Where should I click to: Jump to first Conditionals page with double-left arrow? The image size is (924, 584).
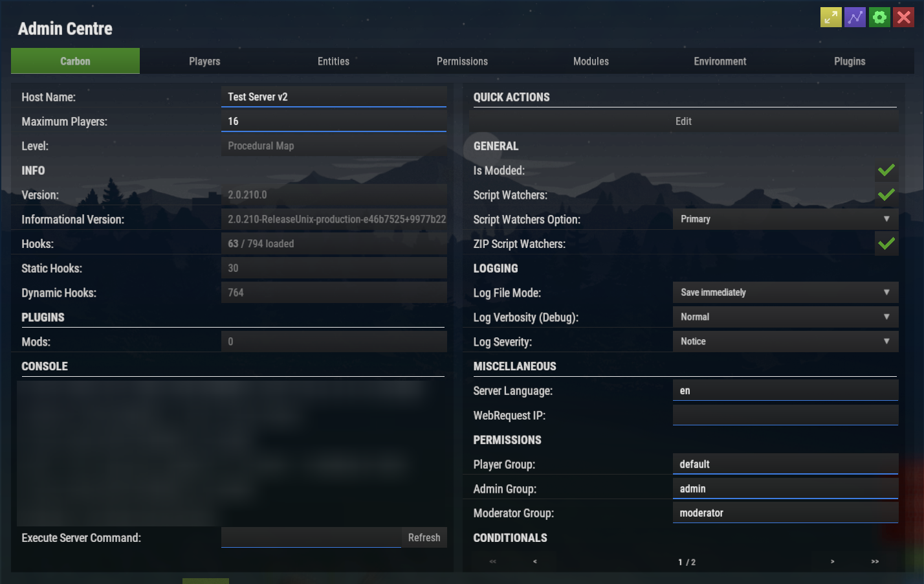click(492, 561)
